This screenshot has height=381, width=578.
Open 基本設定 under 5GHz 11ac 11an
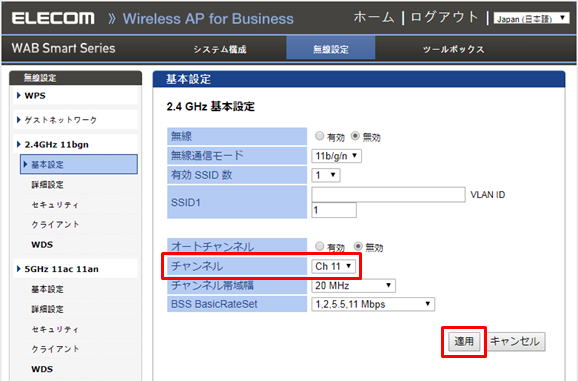[x=48, y=289]
